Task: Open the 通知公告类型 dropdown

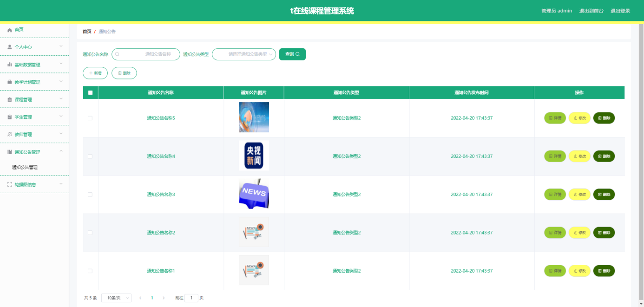Action: (243, 54)
